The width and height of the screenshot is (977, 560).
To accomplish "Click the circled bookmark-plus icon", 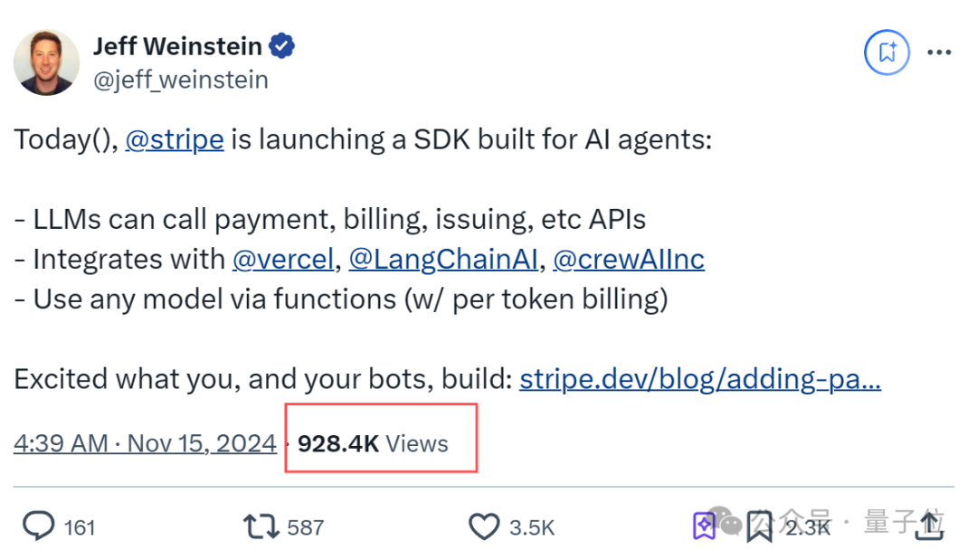I will pyautogui.click(x=887, y=52).
